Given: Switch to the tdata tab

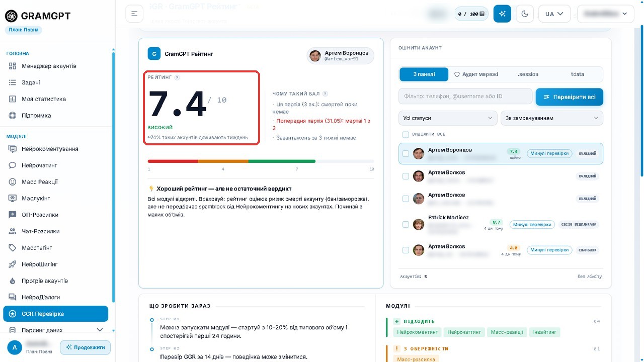Looking at the screenshot, I should (578, 74).
